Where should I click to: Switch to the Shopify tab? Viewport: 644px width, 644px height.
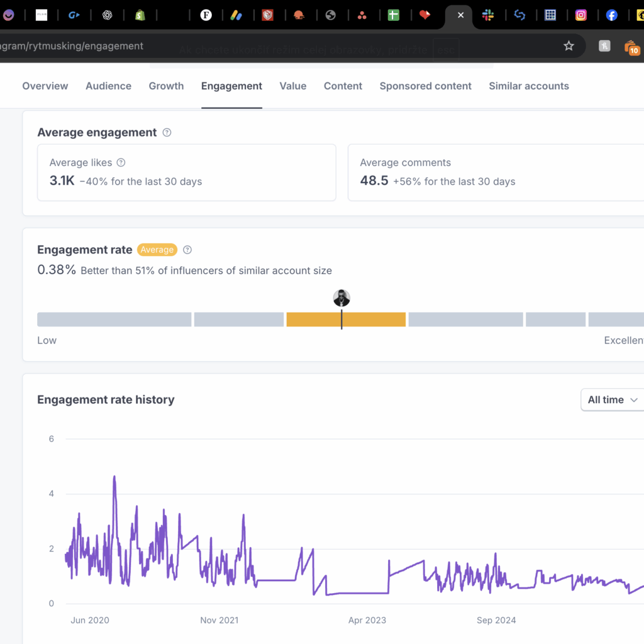coord(140,15)
